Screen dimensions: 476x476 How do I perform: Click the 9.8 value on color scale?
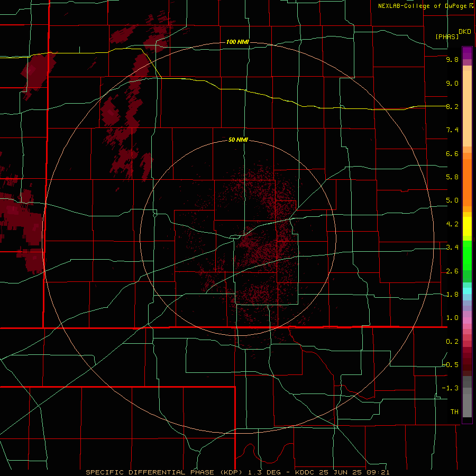(452, 59)
